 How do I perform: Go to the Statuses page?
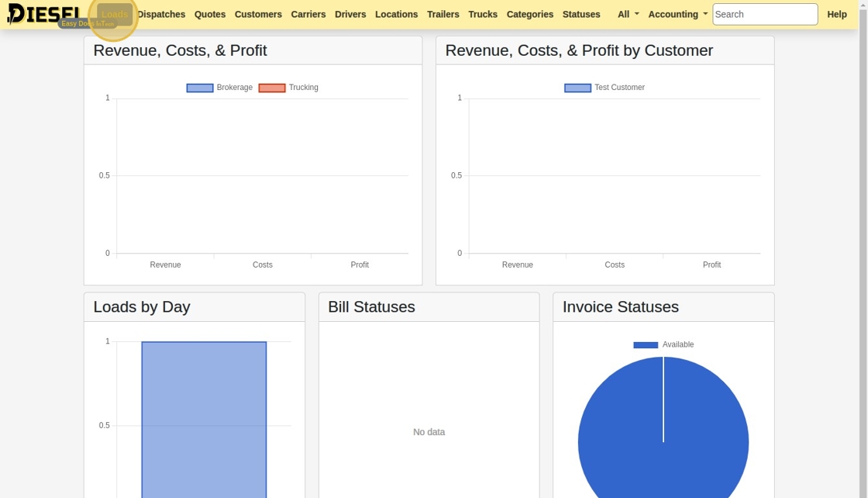(581, 15)
